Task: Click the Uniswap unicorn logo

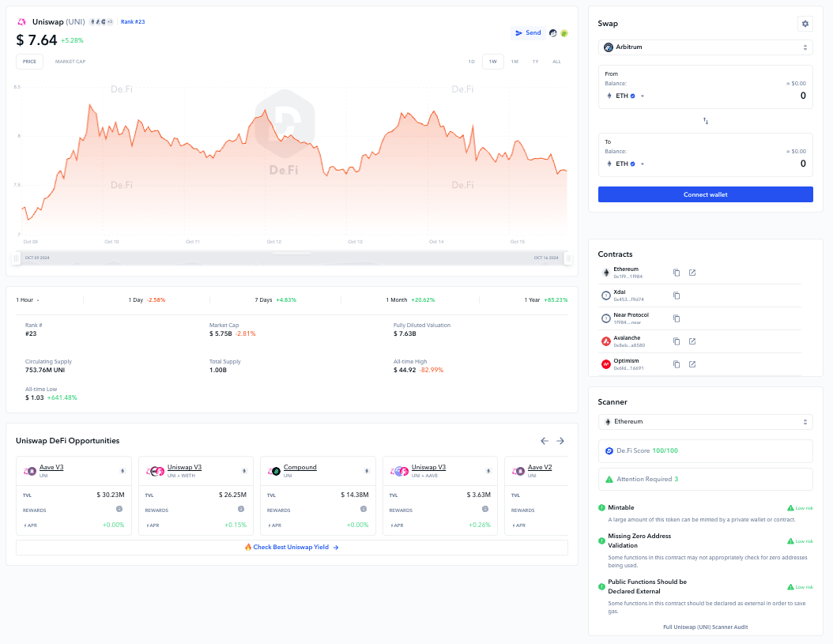Action: (x=22, y=22)
